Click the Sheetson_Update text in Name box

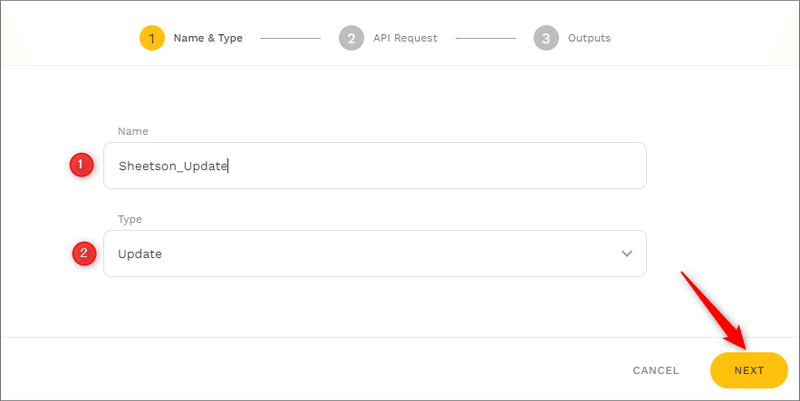point(173,166)
